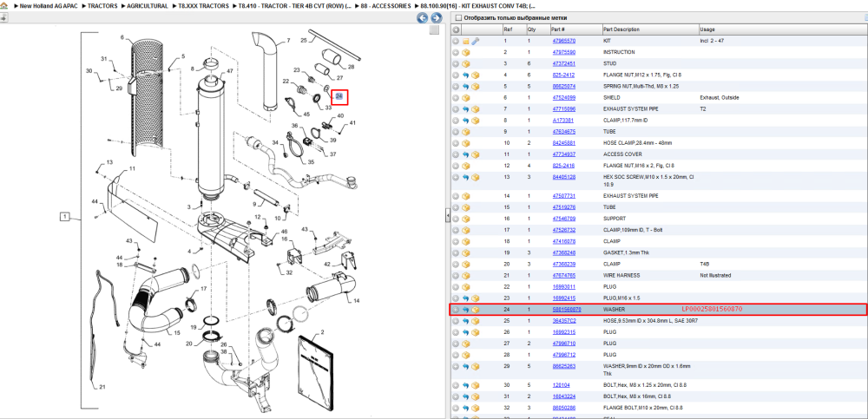Go to the next illustration with right arrow
This screenshot has width=868, height=419.
[437, 18]
